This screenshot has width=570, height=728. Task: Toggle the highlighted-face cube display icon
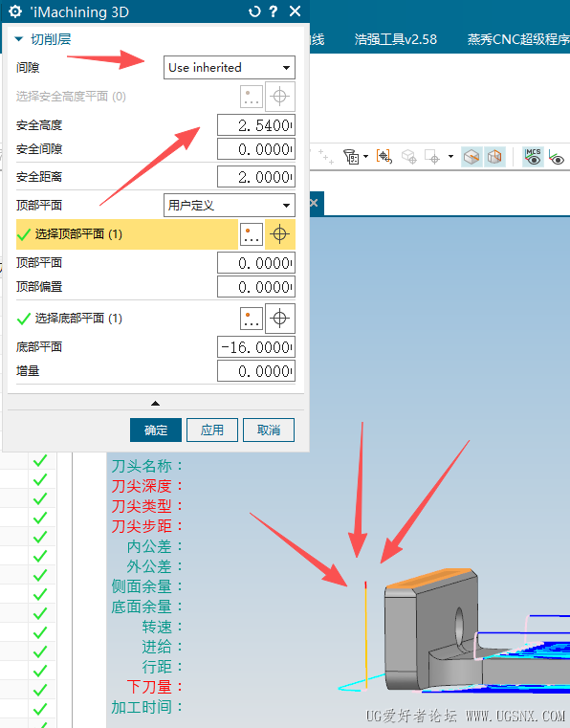coord(494,157)
